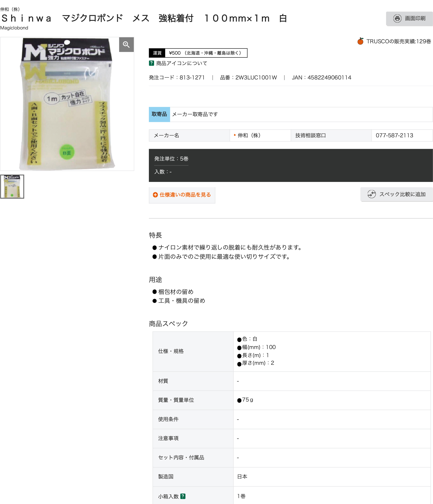Click the メーカー取寄品です notice text
This screenshot has height=504, width=433.
(x=195, y=114)
